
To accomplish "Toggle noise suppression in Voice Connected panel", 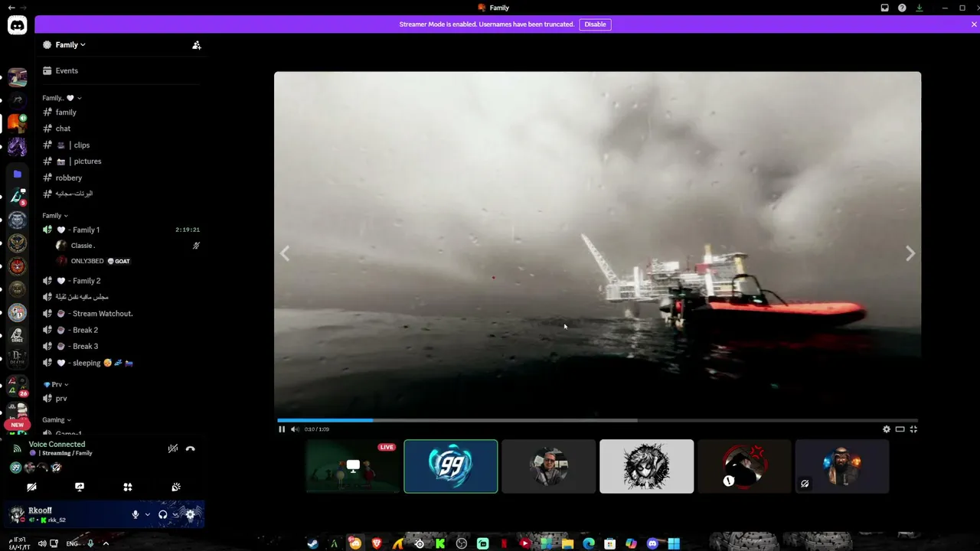I will pyautogui.click(x=173, y=448).
